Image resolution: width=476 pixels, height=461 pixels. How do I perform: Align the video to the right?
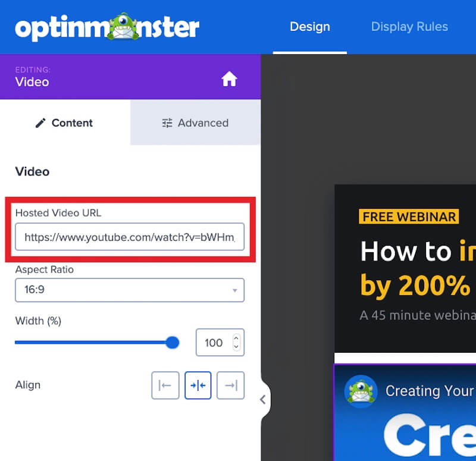[230, 385]
